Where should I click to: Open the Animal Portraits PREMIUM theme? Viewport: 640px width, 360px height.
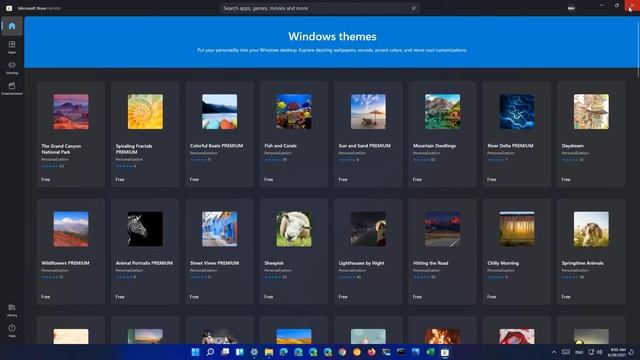coord(145,251)
